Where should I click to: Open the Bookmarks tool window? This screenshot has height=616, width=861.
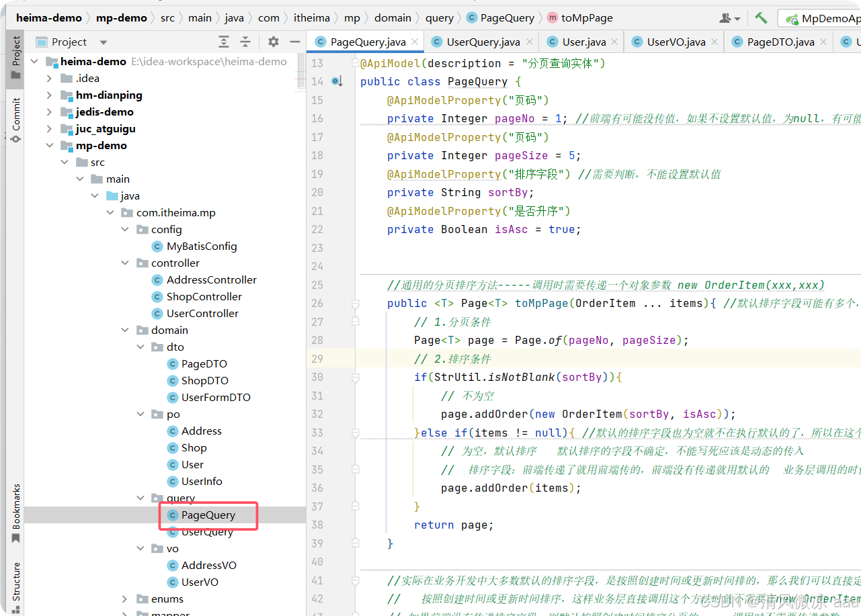pos(15,513)
